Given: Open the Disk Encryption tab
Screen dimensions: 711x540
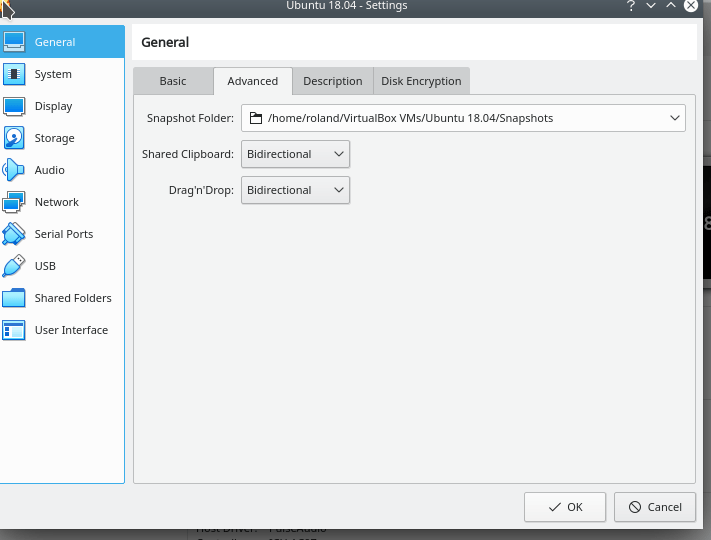Looking at the screenshot, I should tap(421, 81).
